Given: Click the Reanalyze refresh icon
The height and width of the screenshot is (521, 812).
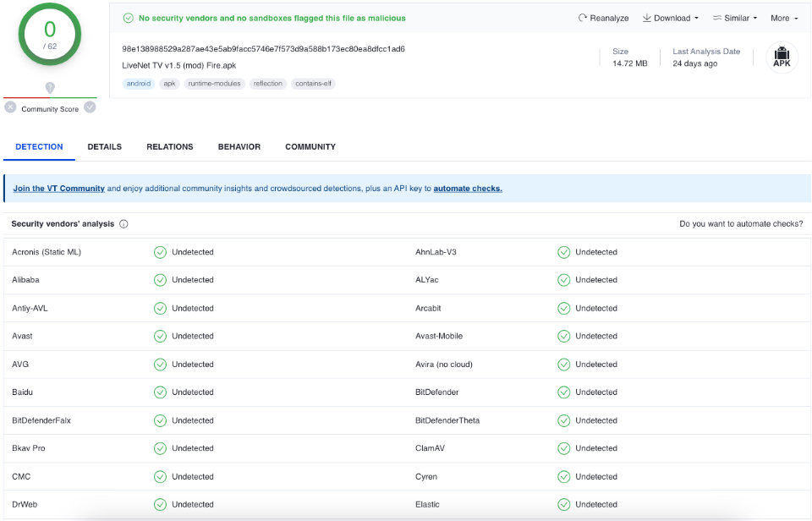Looking at the screenshot, I should tap(583, 18).
